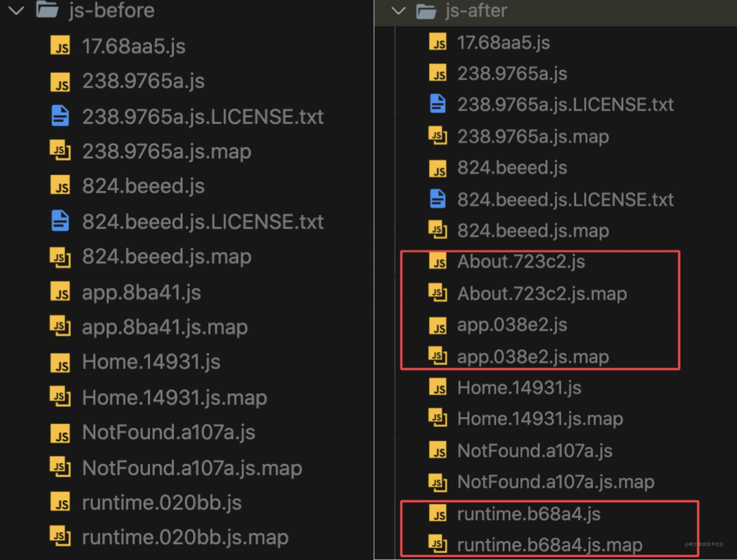Image resolution: width=737 pixels, height=560 pixels.
Task: Open 17.68aa5.js in js-before
Action: (x=134, y=46)
